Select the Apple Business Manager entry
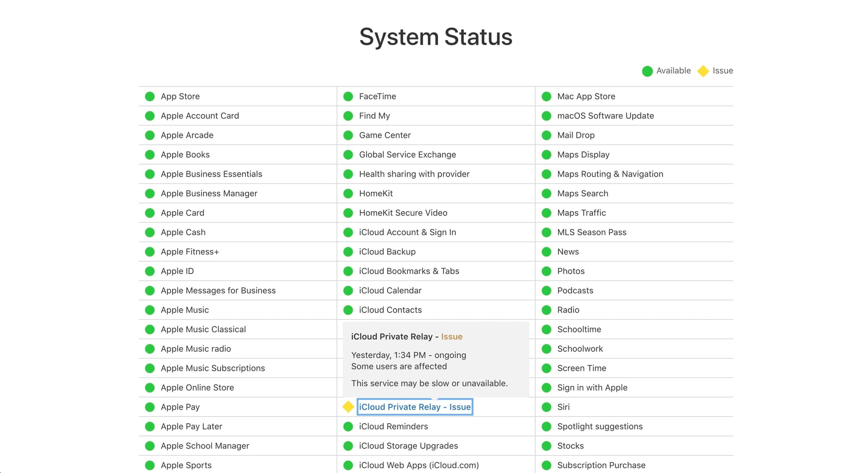Screen dimensions: 868x473 209,194
